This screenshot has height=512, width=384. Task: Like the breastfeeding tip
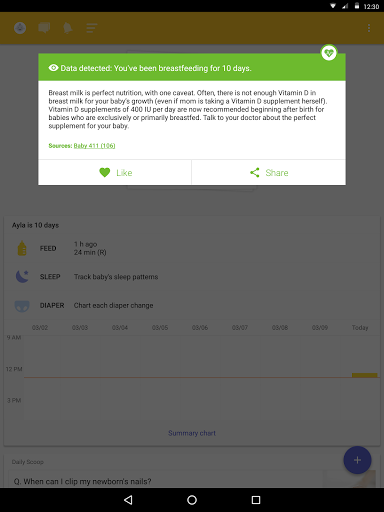[x=115, y=172]
